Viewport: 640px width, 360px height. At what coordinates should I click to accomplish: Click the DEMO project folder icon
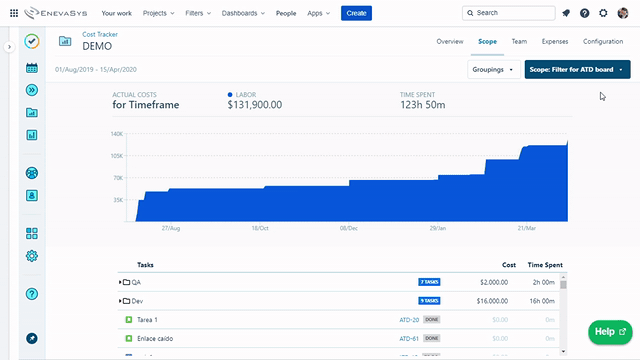(65, 41)
